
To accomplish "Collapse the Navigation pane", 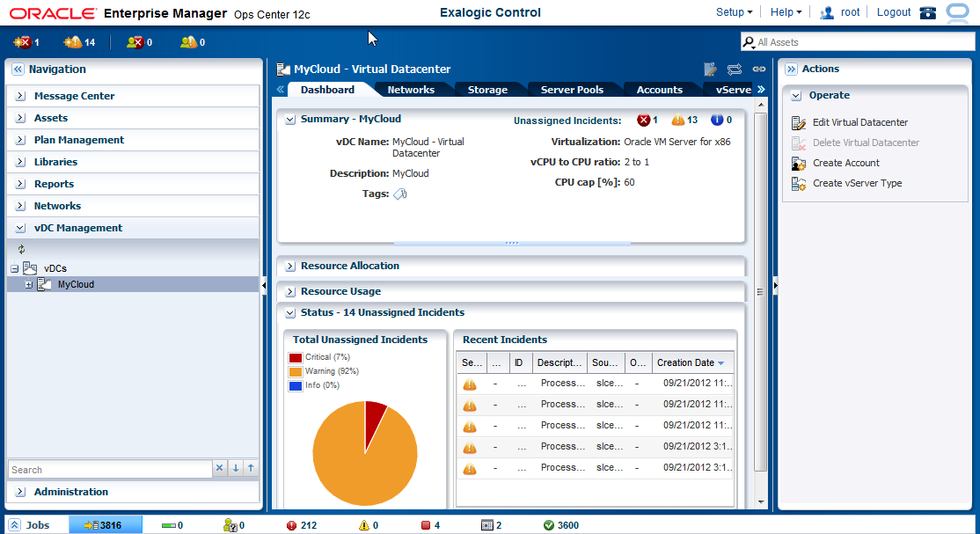I will tap(18, 69).
